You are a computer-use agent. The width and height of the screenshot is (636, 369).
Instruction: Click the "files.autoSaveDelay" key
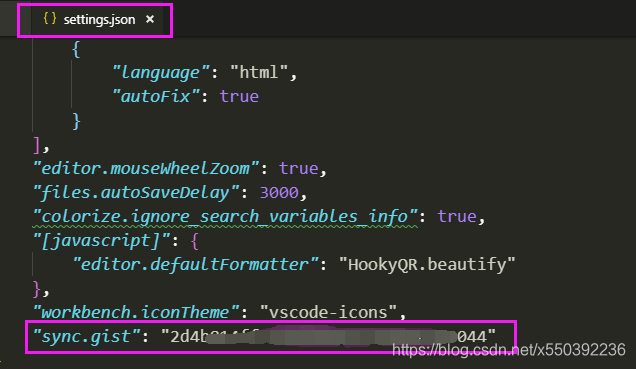click(136, 193)
